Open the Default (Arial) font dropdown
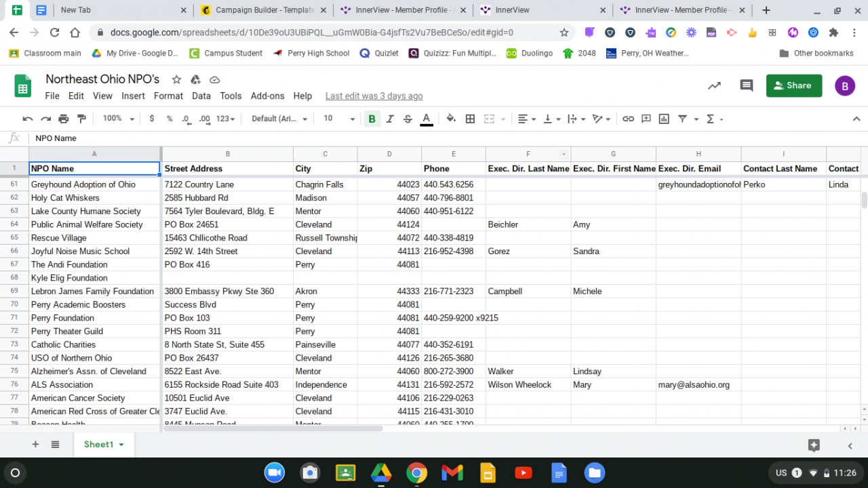This screenshot has width=868, height=488. [279, 119]
